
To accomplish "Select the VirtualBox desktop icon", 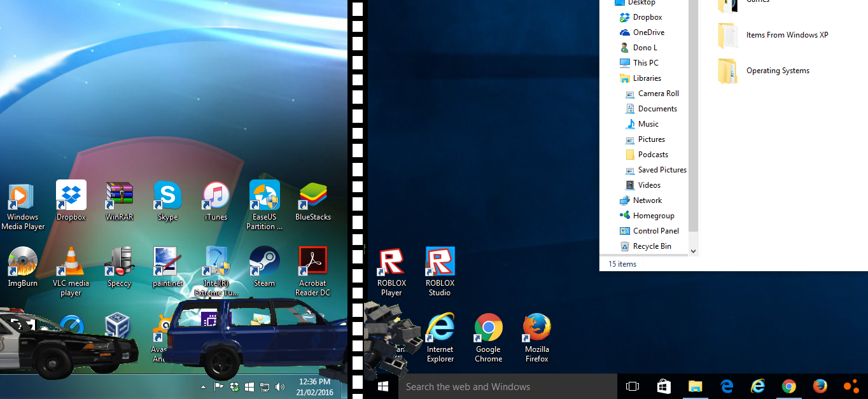I will (118, 325).
